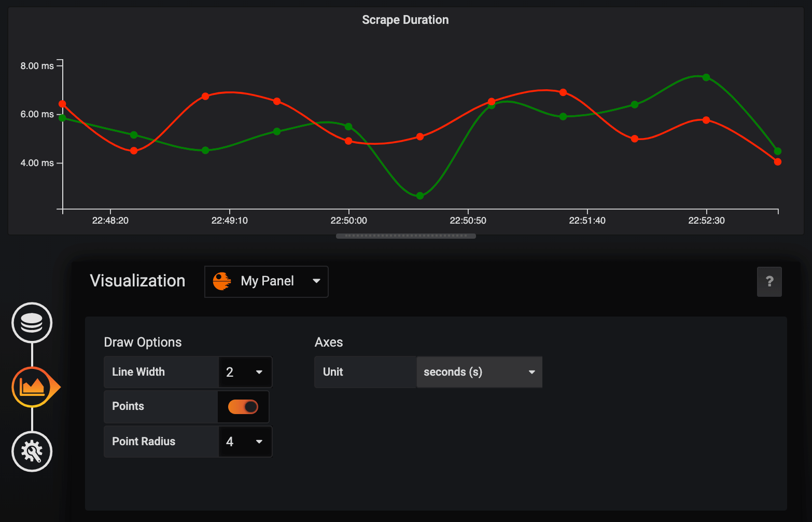
Task: Click the 6.00 ms y-axis label
Action: point(37,114)
